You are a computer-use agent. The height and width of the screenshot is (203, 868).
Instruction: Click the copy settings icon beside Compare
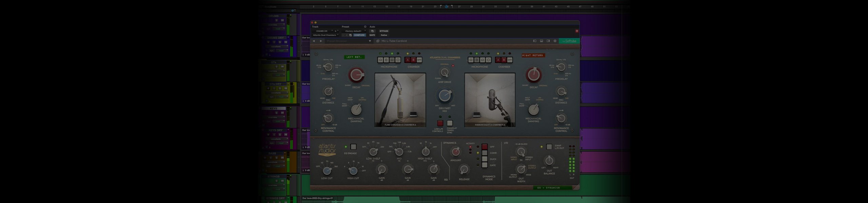(x=350, y=35)
